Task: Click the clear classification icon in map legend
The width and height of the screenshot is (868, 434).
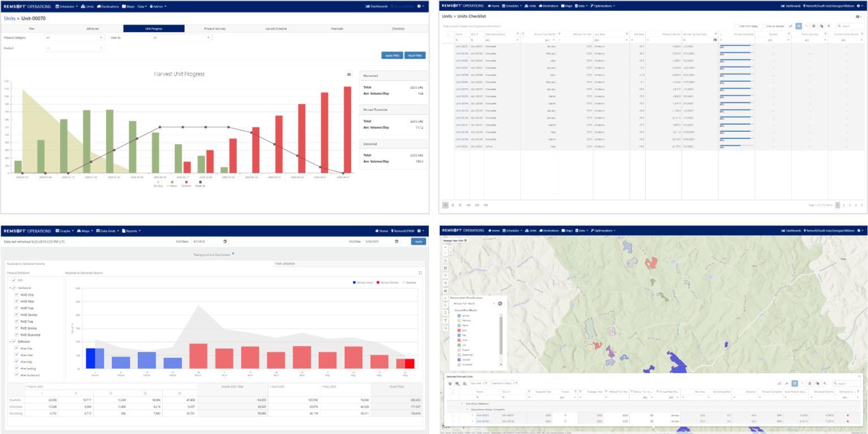Action: 500,303
